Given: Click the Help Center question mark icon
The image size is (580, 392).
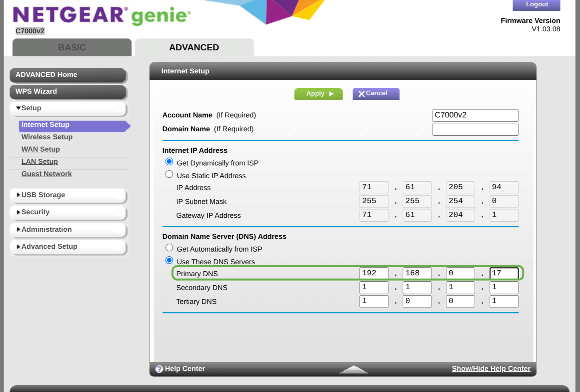Looking at the screenshot, I should pos(159,369).
